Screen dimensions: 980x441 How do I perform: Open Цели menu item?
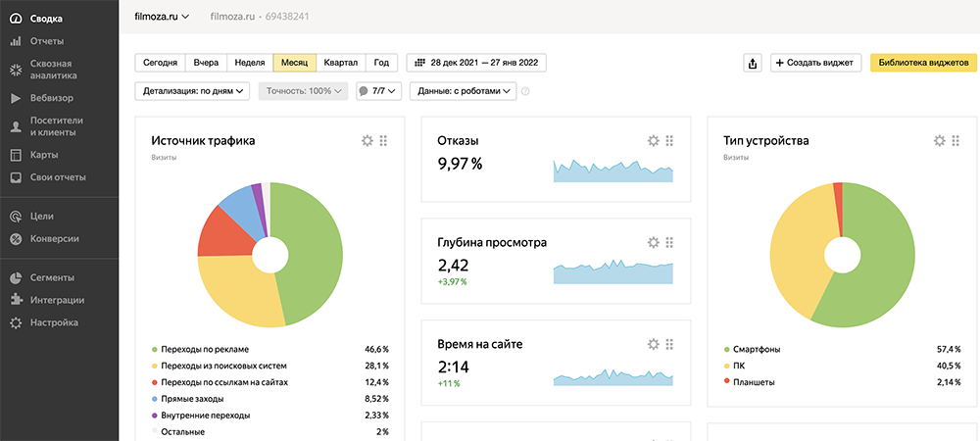pos(41,216)
